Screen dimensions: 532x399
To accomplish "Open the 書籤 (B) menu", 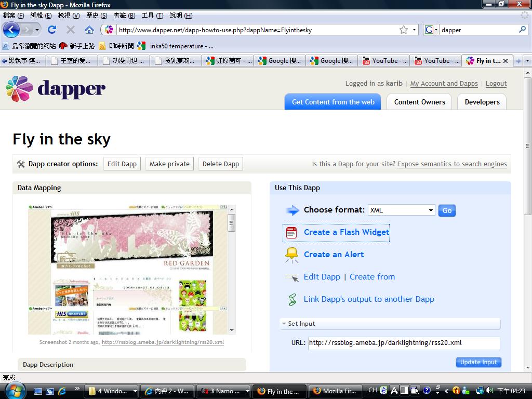I will 124,16.
